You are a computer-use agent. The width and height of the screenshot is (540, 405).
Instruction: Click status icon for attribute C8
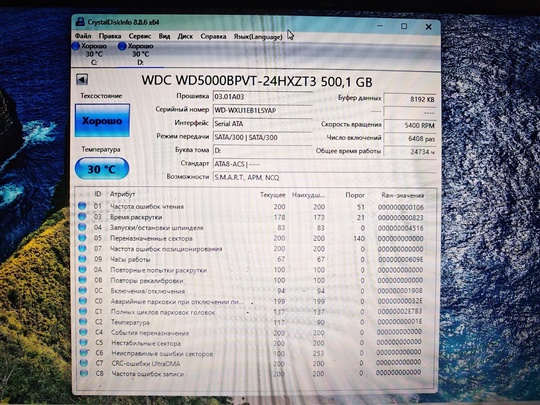(x=84, y=373)
